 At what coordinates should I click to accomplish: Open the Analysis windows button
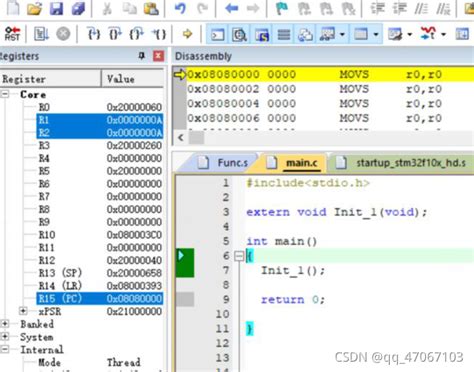[428, 34]
